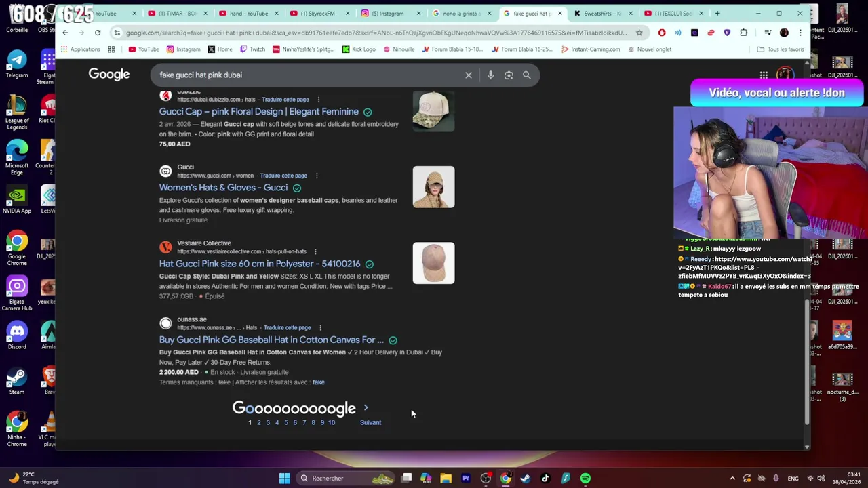Open Steam desktop shortcut
The width and height of the screenshot is (868, 488).
tap(17, 382)
